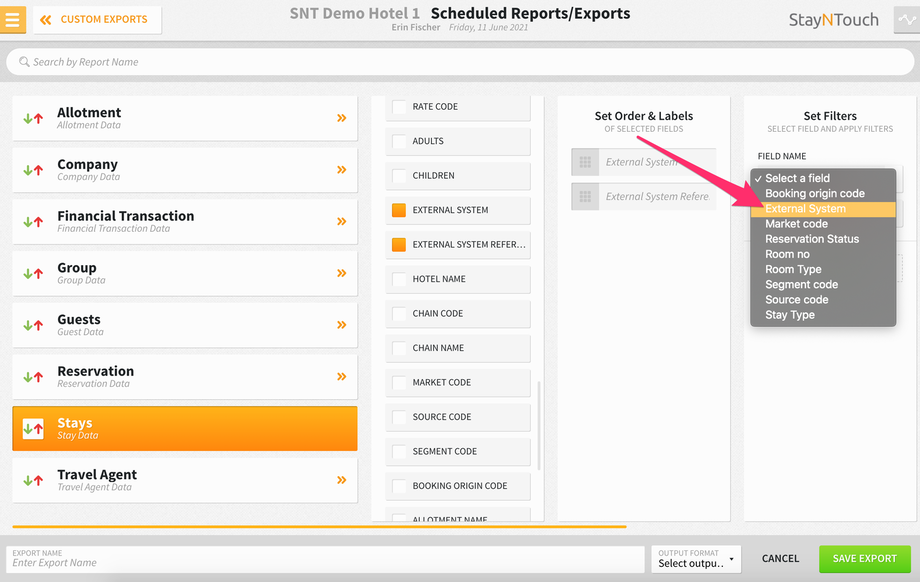Focus the Search by Report Name field
Viewport: 920px width, 582px height.
point(460,62)
